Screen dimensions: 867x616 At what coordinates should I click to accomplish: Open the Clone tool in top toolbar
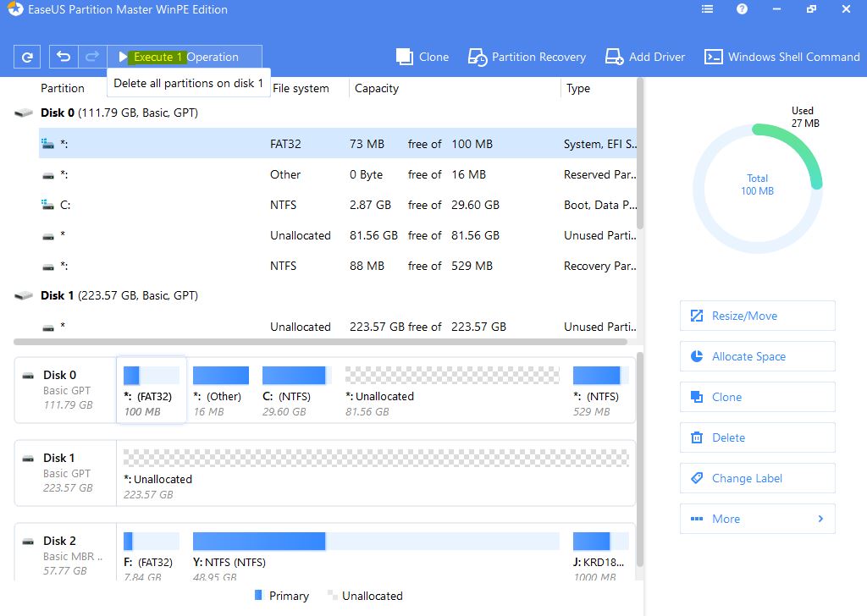[422, 58]
